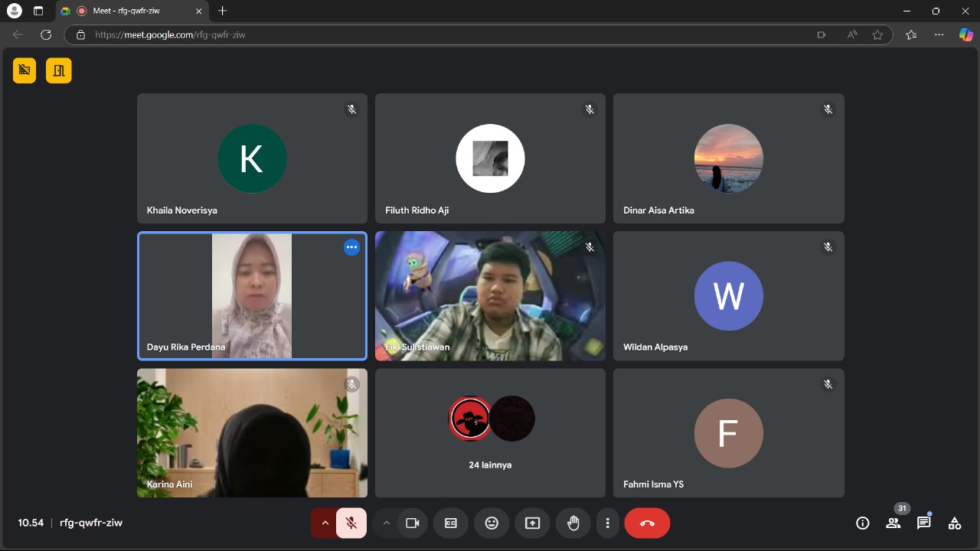Image resolution: width=980 pixels, height=551 pixels.
Task: Open the activities icon
Action: tap(954, 523)
